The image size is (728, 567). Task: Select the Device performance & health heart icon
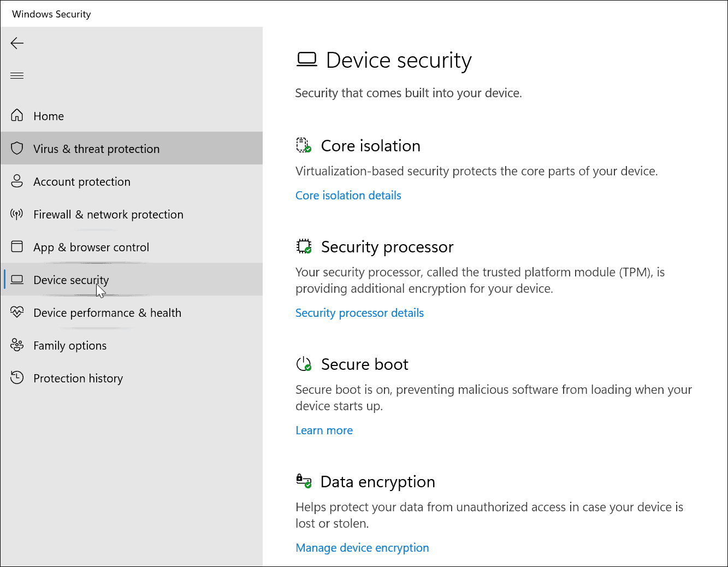[x=17, y=312]
